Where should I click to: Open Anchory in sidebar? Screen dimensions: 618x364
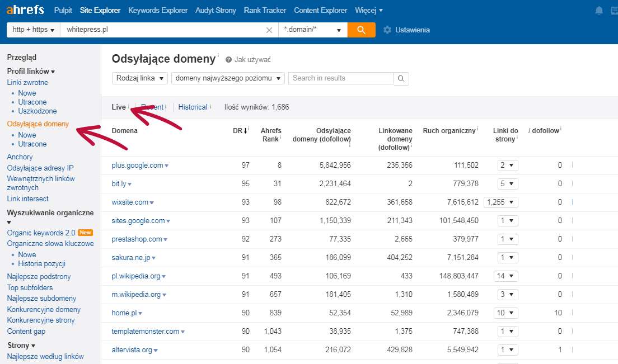click(20, 157)
